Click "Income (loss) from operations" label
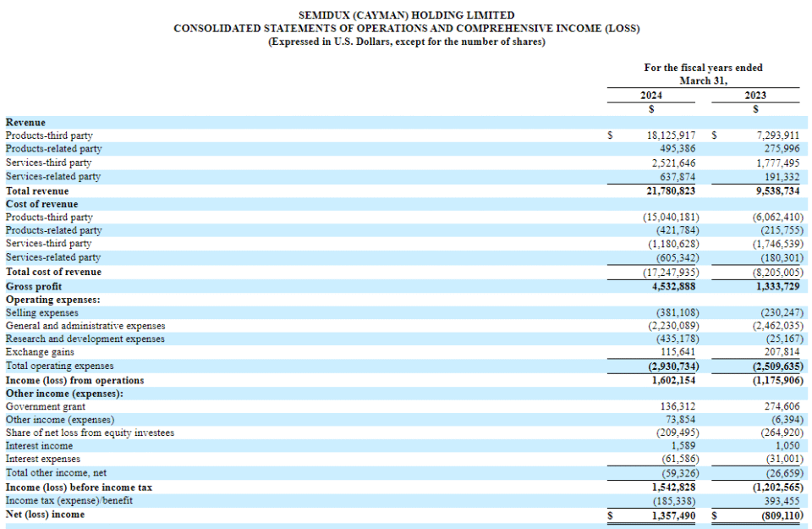This screenshot has width=812, height=529. [x=74, y=380]
